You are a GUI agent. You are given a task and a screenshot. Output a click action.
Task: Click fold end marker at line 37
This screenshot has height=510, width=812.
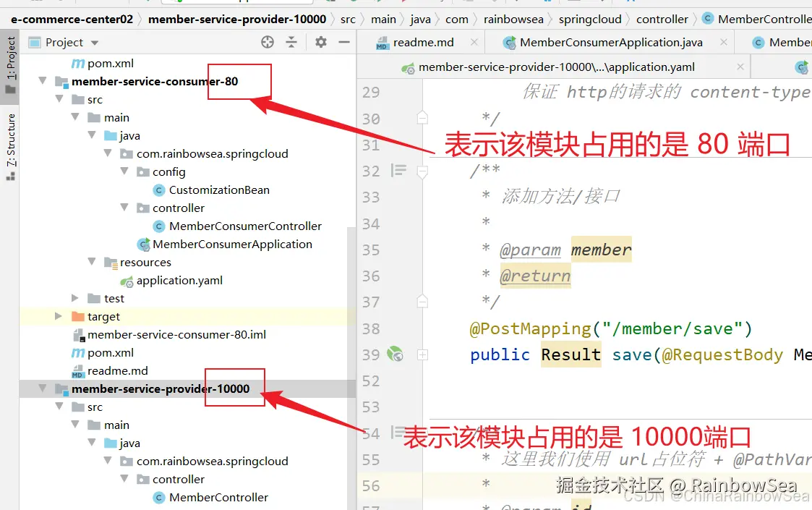422,301
